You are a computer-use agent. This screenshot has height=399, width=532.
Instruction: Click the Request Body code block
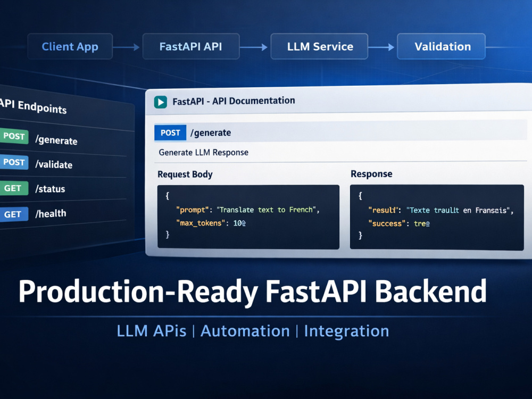pyautogui.click(x=248, y=217)
